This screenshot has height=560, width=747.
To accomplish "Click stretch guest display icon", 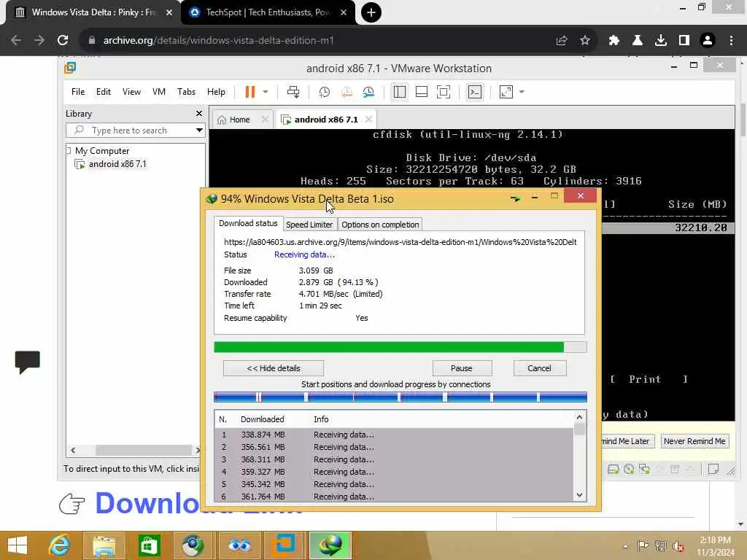I will [506, 92].
